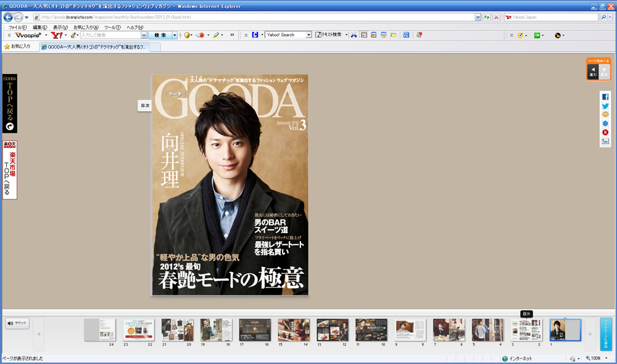Click the refresh icon beside the address bar
Viewport: 617px width, 364px height.
pyautogui.click(x=487, y=17)
